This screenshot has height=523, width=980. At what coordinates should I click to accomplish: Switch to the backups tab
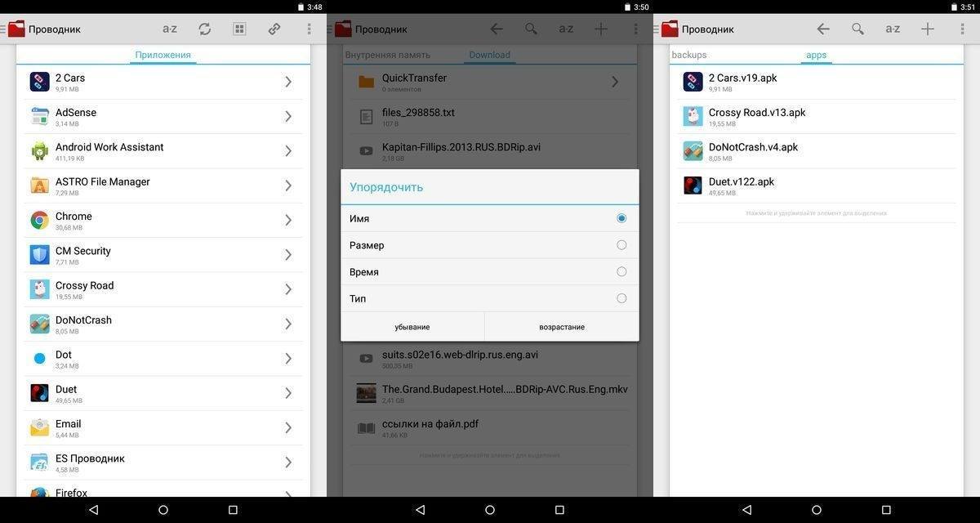[x=689, y=55]
